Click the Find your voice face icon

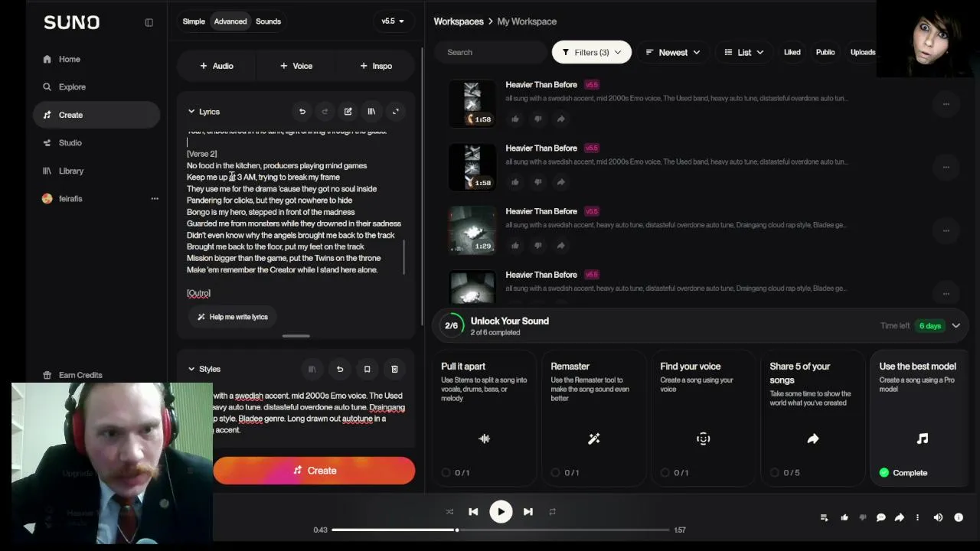click(704, 439)
